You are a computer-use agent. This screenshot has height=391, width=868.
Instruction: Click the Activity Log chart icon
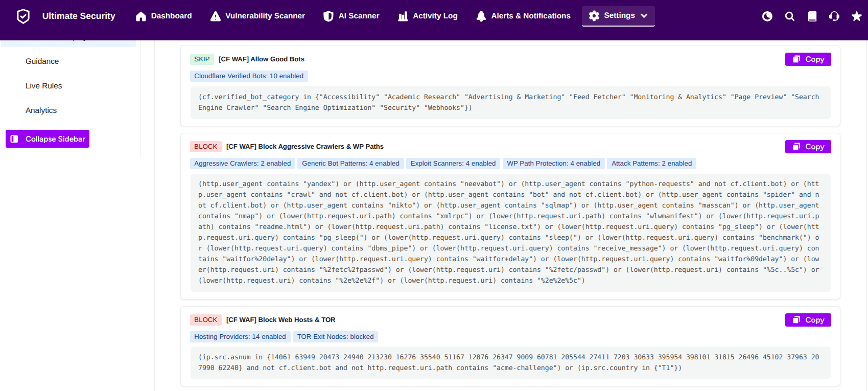point(403,16)
